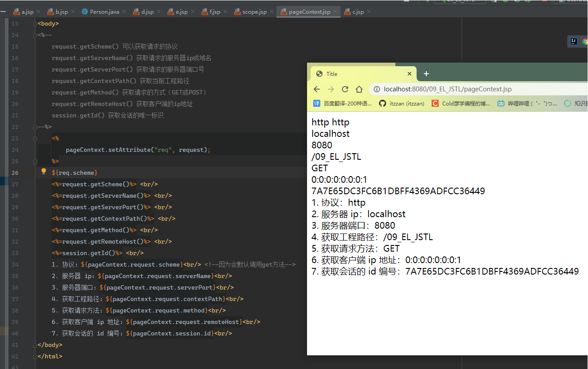
Task: Focus the Chrome address bar URL
Action: [x=448, y=89]
